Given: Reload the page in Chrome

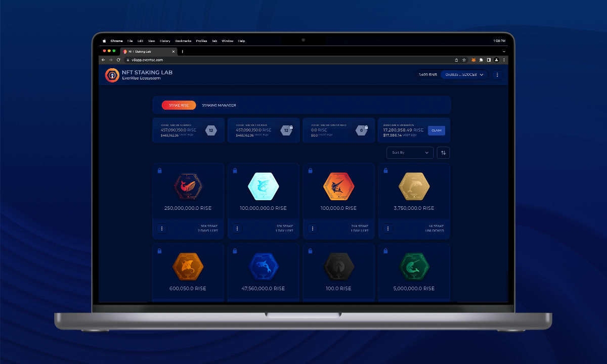Looking at the screenshot, I should point(118,60).
